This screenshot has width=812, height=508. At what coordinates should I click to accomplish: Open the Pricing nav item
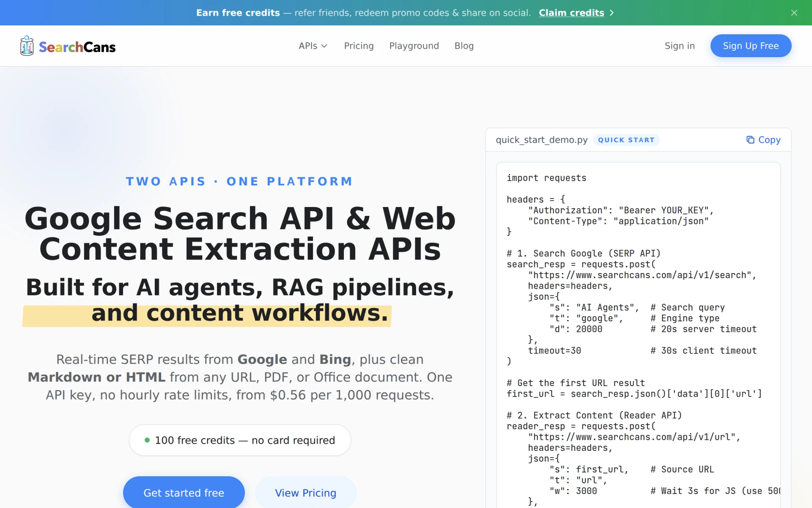coord(359,46)
